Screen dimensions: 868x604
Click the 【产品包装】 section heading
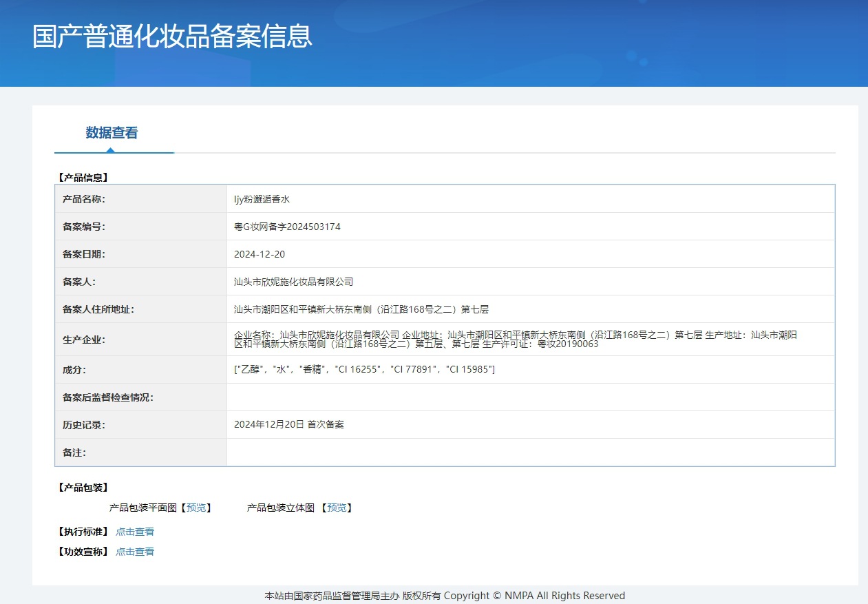click(83, 488)
